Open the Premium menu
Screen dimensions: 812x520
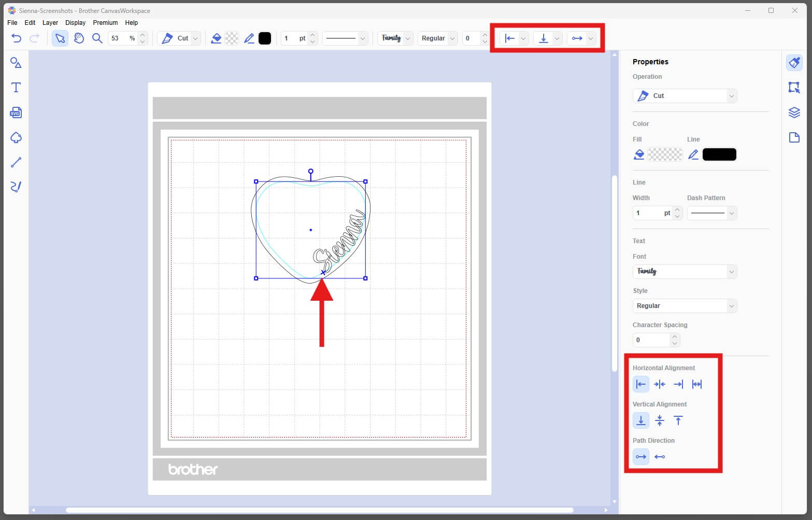tap(105, 23)
